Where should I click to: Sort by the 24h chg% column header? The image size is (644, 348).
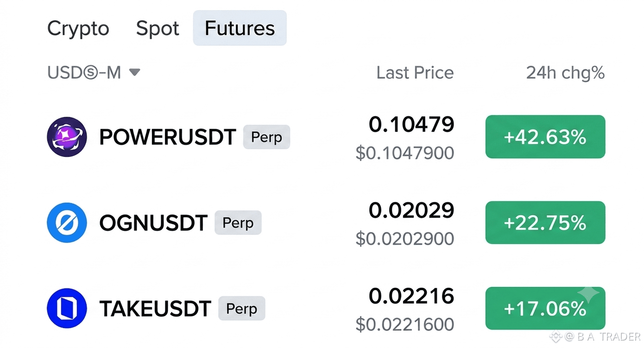[565, 73]
